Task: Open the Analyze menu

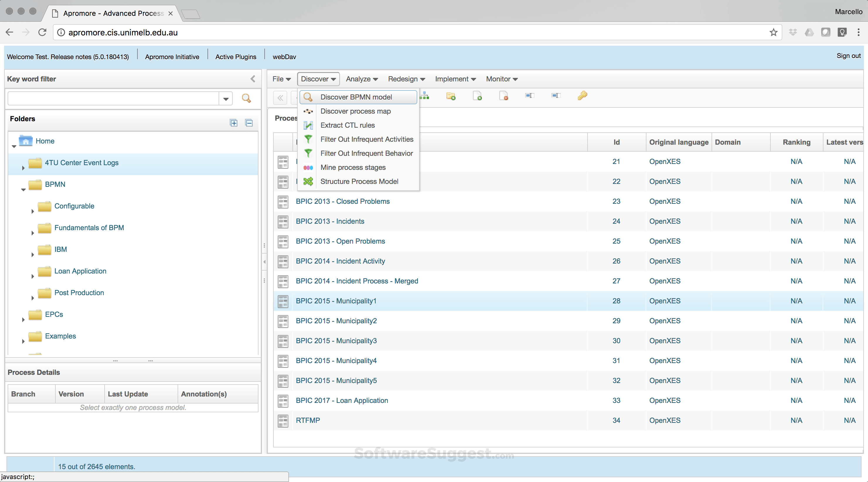Action: 361,79
